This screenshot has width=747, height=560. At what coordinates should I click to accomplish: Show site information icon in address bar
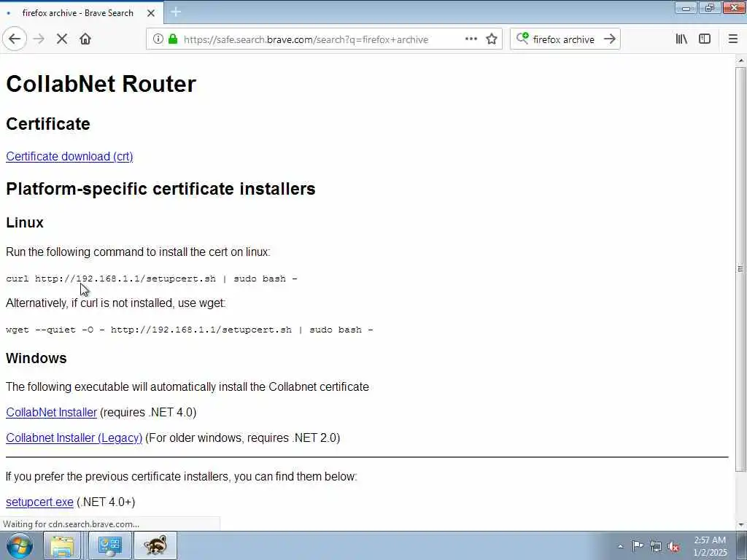[x=158, y=39]
